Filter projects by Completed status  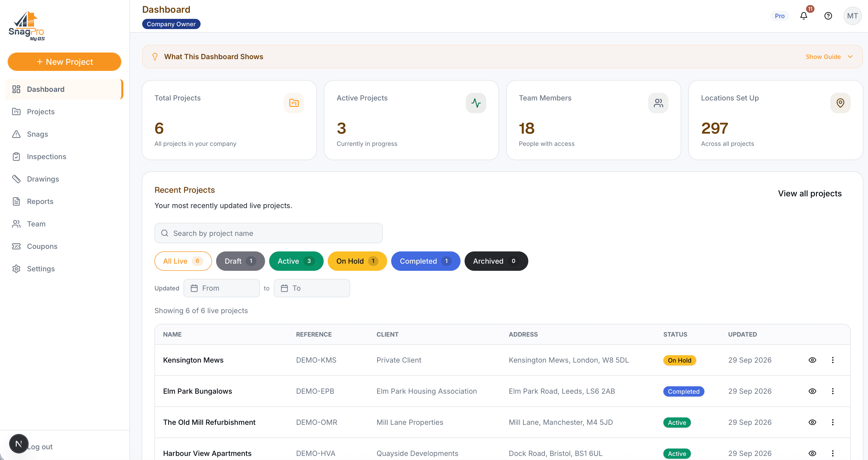(x=426, y=261)
